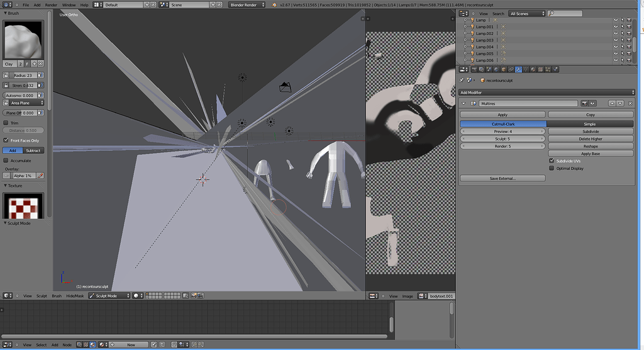The image size is (644, 350).
Task: Open the Texture checker tab icon
Action: click(x=540, y=69)
